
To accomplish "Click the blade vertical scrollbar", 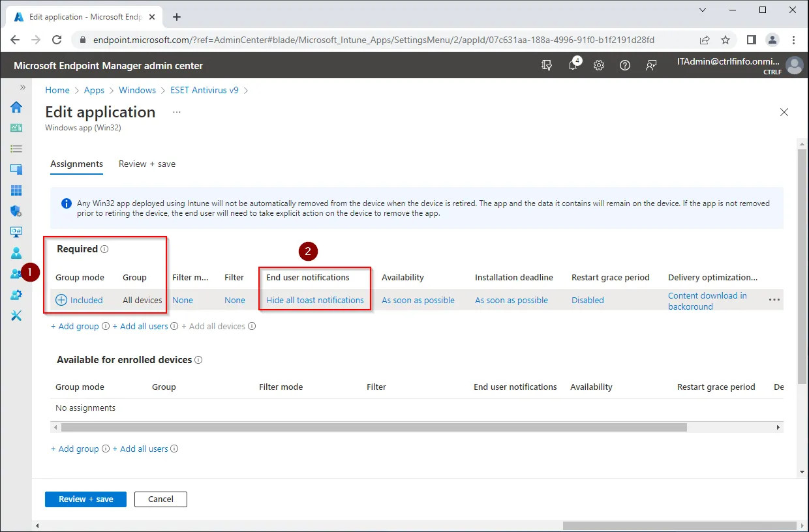I will (802, 266).
